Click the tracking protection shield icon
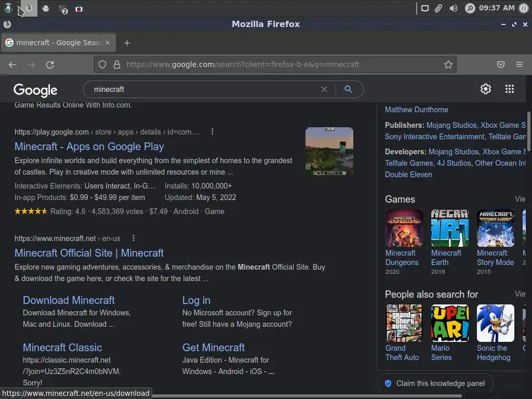Image resolution: width=532 pixels, height=399 pixels. (102, 64)
